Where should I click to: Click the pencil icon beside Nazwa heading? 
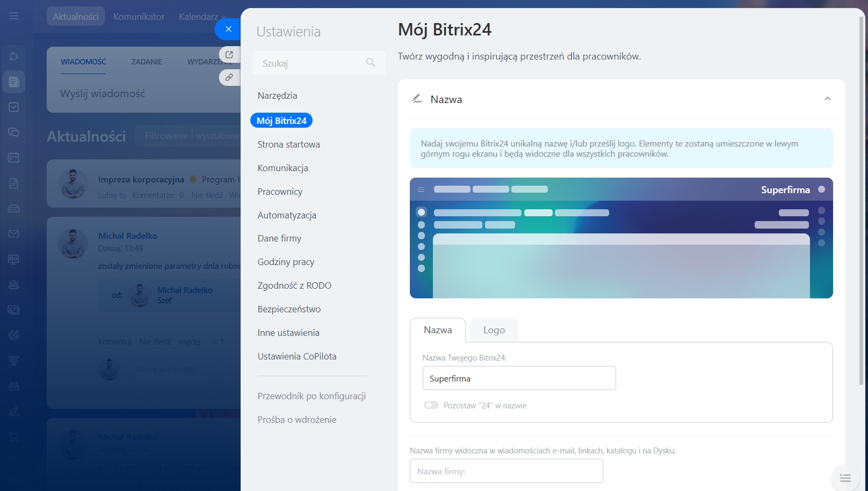pos(417,99)
